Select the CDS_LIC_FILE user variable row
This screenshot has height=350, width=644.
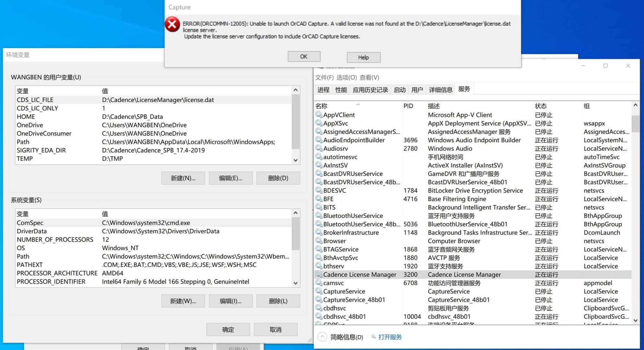coord(154,100)
